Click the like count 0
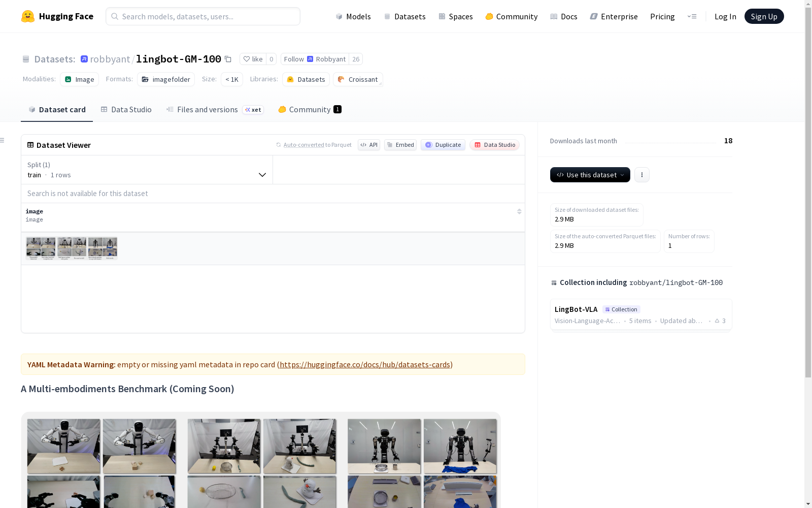812x508 pixels. [x=272, y=59]
